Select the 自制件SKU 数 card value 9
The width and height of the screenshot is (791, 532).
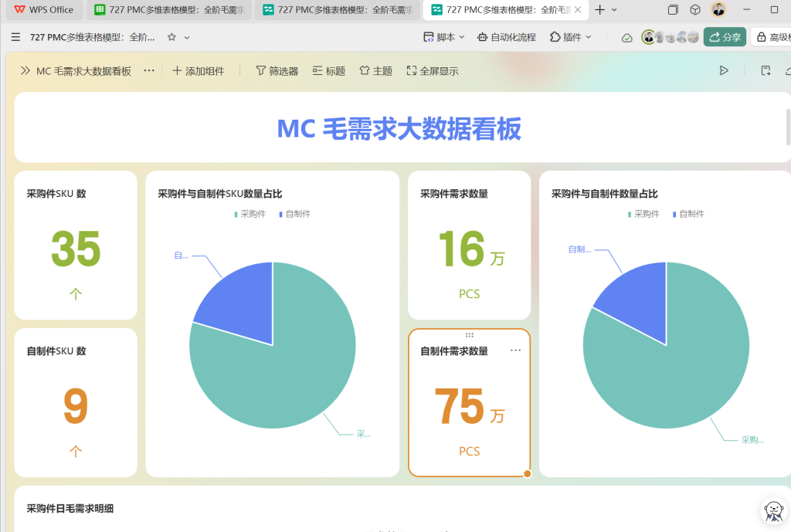[x=76, y=406]
